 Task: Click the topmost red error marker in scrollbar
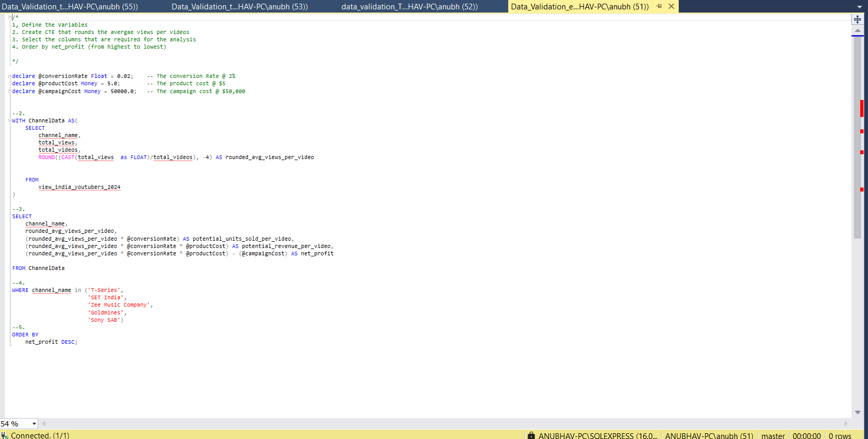pos(862,108)
